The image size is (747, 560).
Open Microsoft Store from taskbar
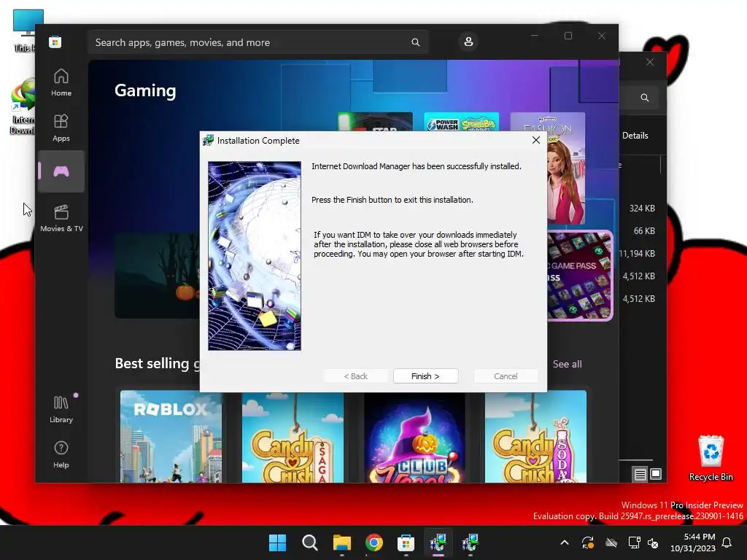(x=406, y=542)
